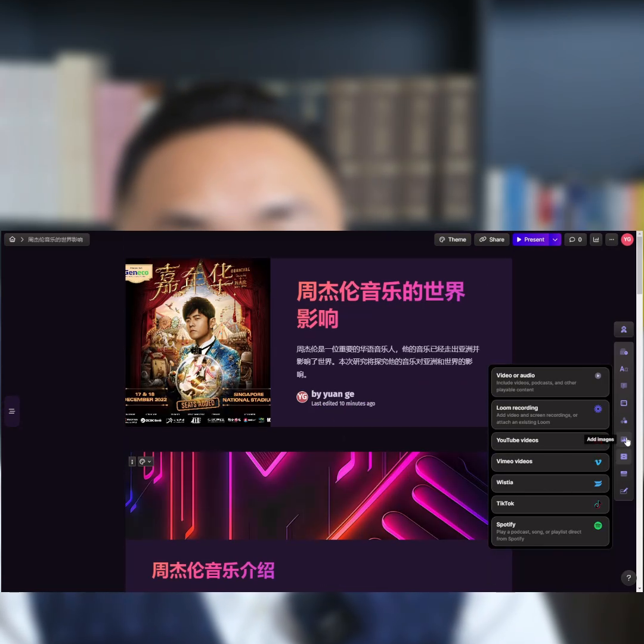Open comments button showing 0
Screen dimensions: 644x644
point(575,240)
